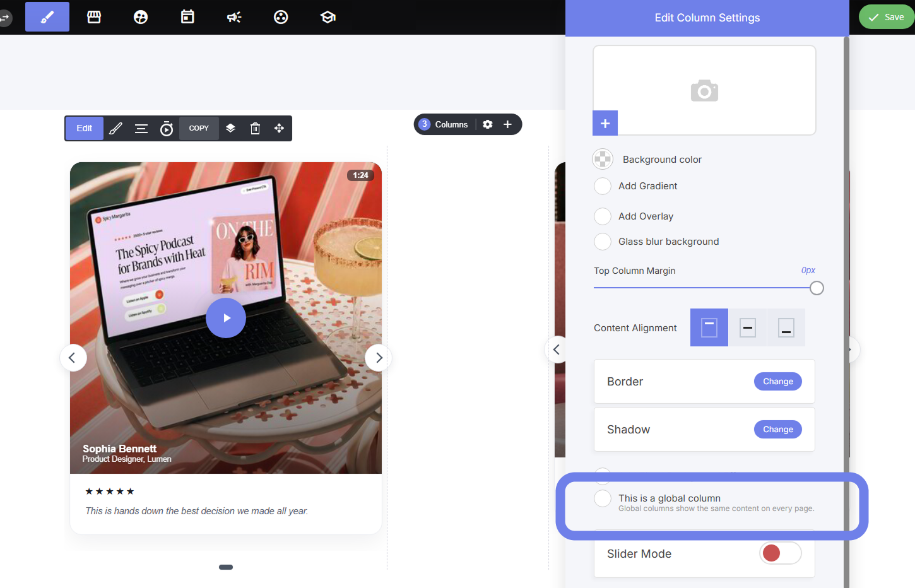Screen dimensions: 915x588
Task: Open the store icon in top bar
Action: [94, 17]
